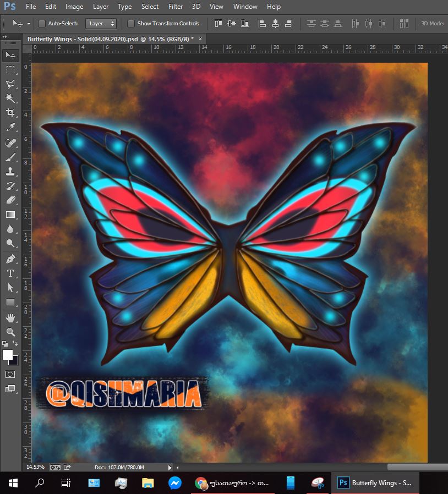Click Align left edges button

tap(262, 24)
